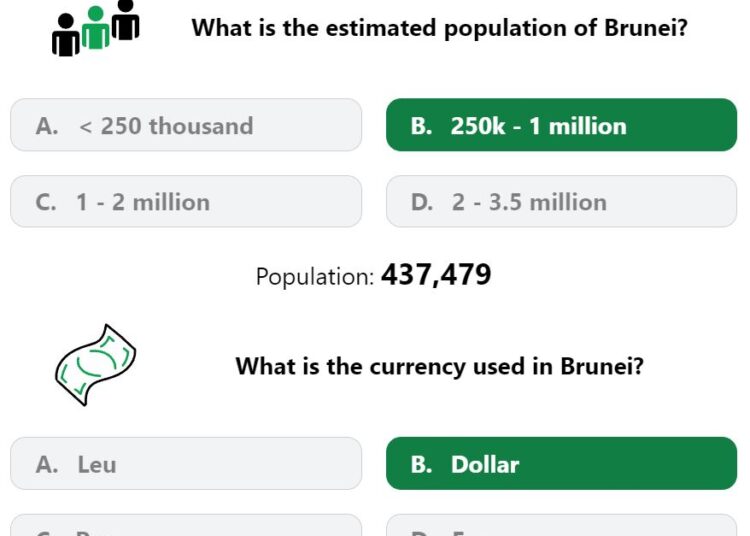Click the rightmost black person figure
The width and height of the screenshot is (750, 536).
pyautogui.click(x=126, y=20)
